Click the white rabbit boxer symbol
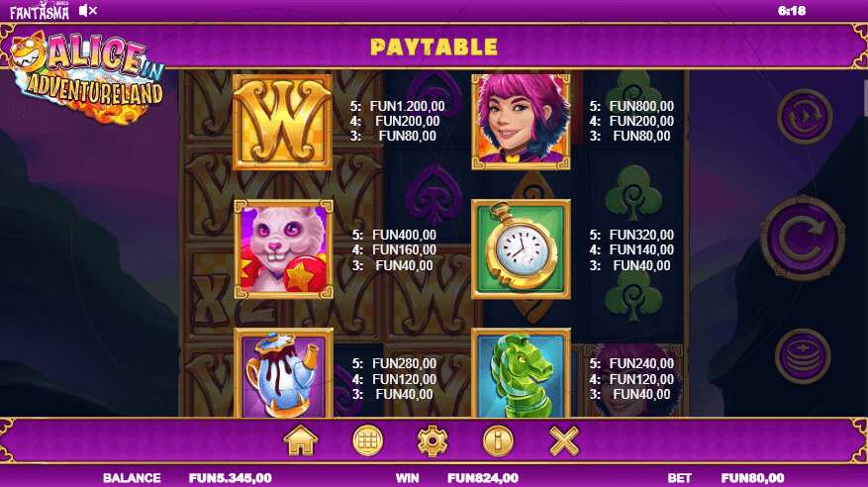This screenshot has width=868, height=487. click(283, 249)
